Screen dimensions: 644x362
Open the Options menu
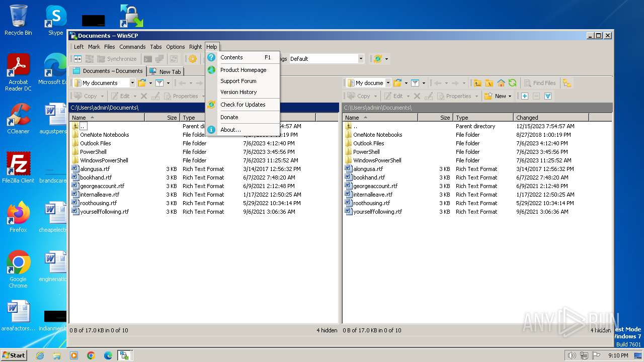pyautogui.click(x=176, y=47)
